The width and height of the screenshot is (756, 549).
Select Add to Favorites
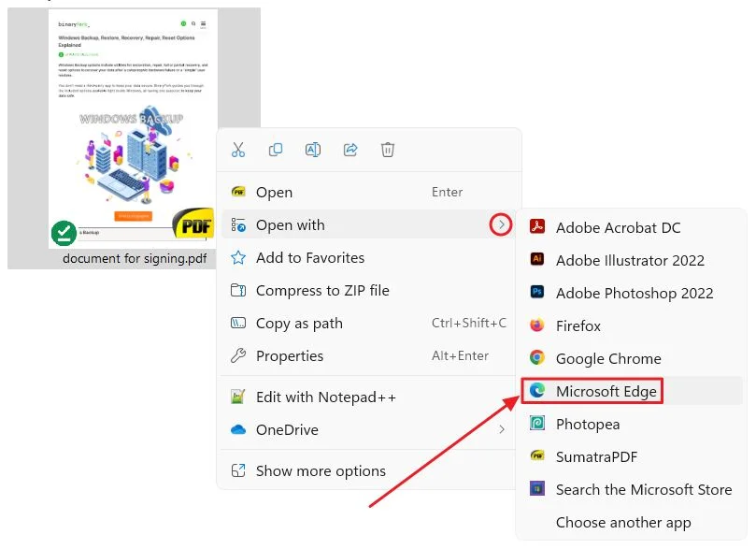[x=369, y=257]
